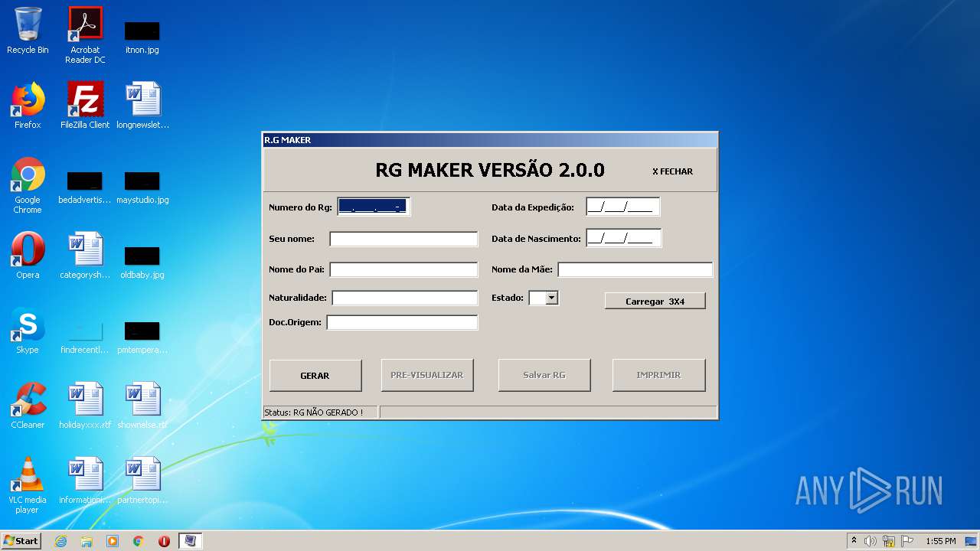The height and width of the screenshot is (551, 980).
Task: Open the Action Center flag icon
Action: point(907,541)
